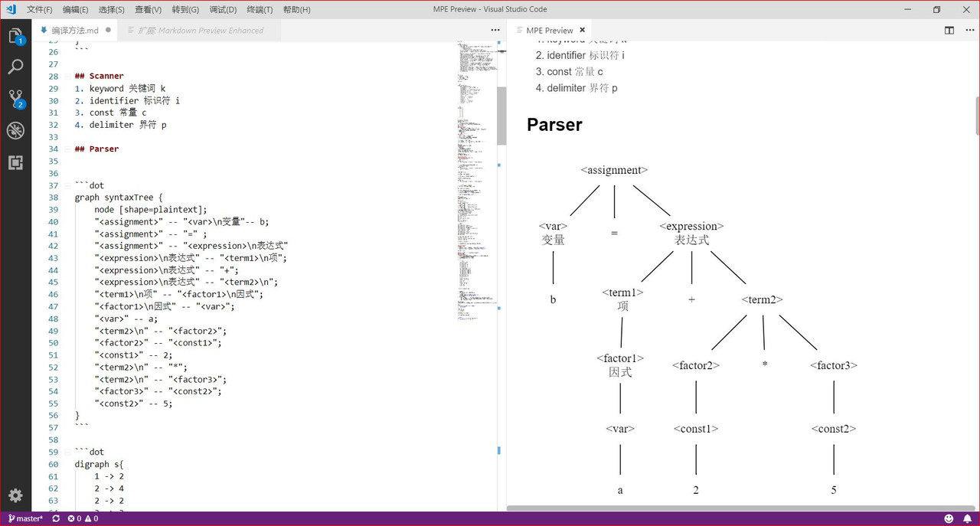Screen dimensions: 980x526
Task: Click the <expression> 表达式 node in graph
Action: pos(691,233)
